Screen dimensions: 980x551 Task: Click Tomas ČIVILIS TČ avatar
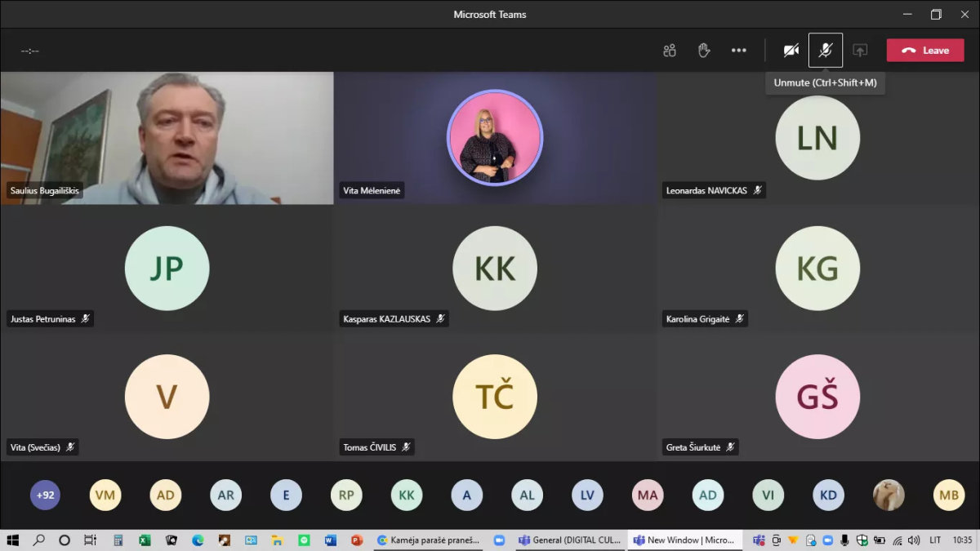[495, 397]
